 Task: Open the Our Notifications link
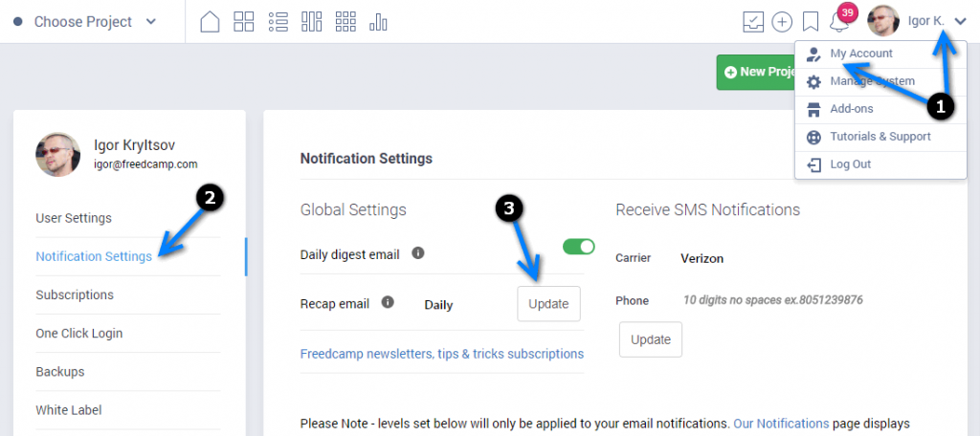(781, 423)
